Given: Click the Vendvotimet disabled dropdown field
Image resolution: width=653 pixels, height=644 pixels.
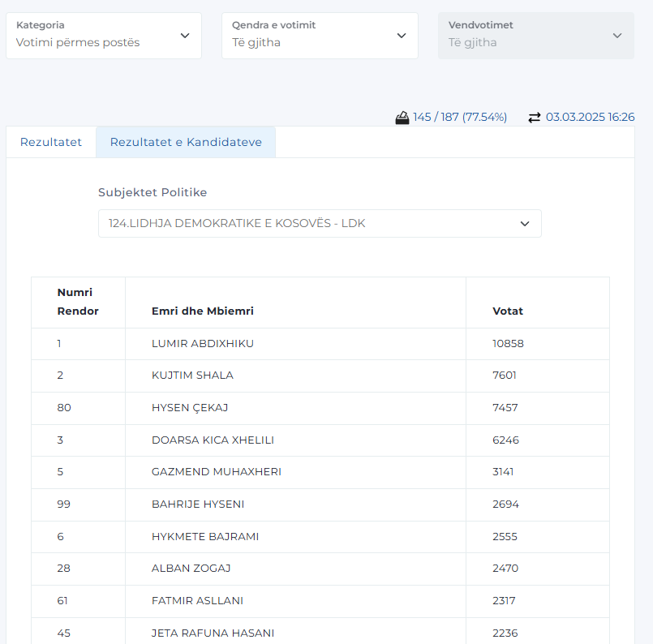Looking at the screenshot, I should (x=536, y=36).
